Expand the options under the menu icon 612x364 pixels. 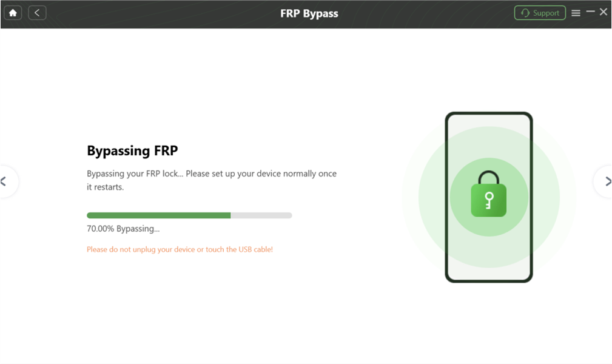[x=575, y=12]
